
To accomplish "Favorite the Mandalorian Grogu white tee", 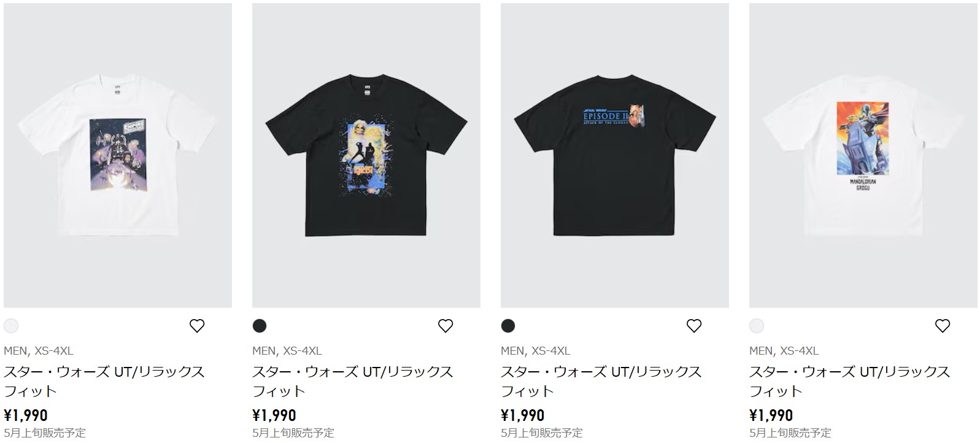I will pos(943,326).
